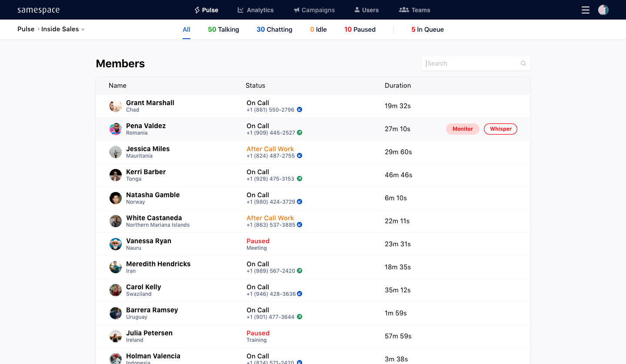Image resolution: width=626 pixels, height=364 pixels.
Task: Click Holman Valencia's name
Action: coord(153,356)
